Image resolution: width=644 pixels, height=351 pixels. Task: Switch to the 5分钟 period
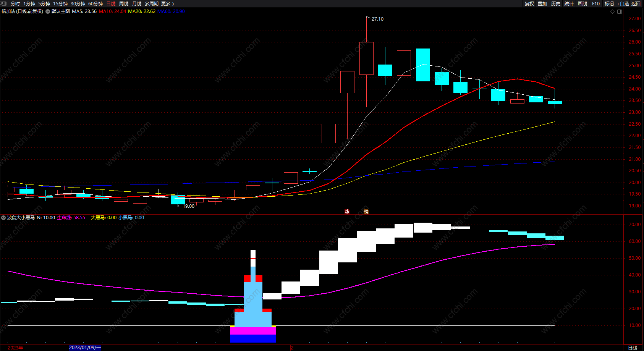click(x=44, y=4)
